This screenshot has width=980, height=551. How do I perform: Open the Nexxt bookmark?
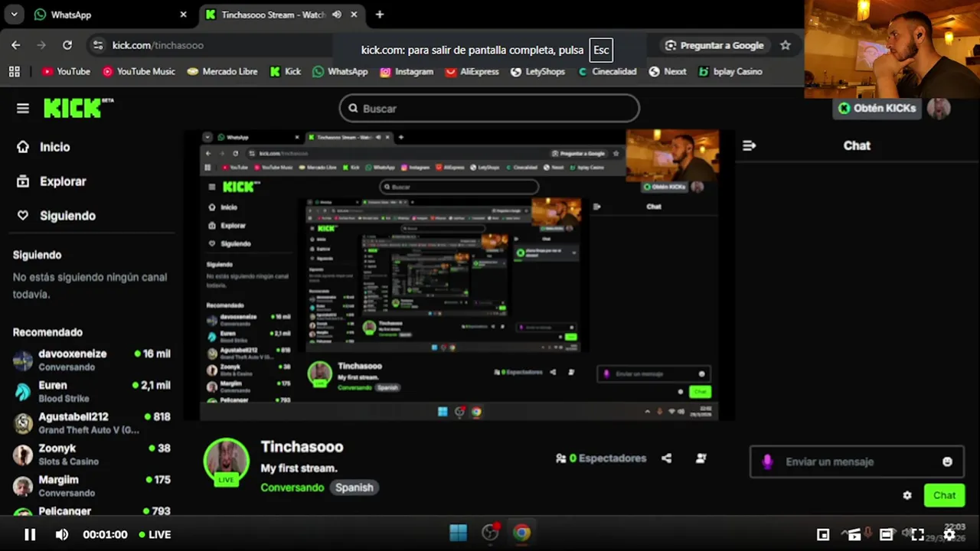(668, 71)
